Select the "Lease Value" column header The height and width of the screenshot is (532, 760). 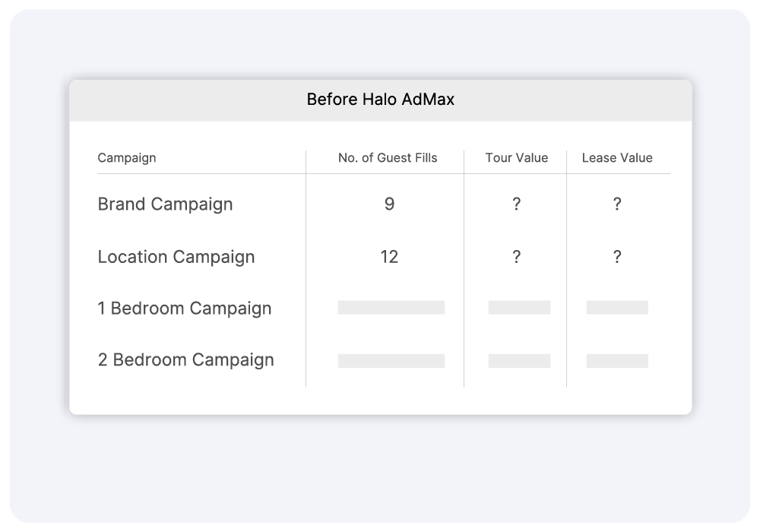click(616, 157)
